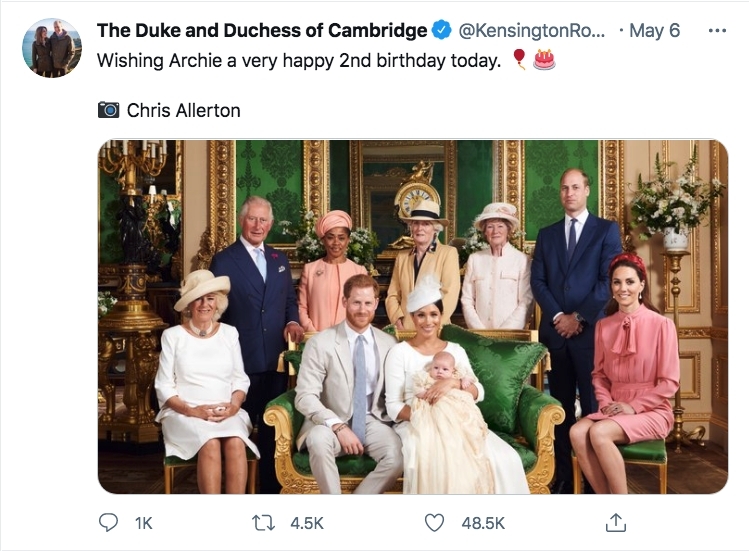Open the account's profile avatar
The image size is (749, 551).
coord(52,48)
